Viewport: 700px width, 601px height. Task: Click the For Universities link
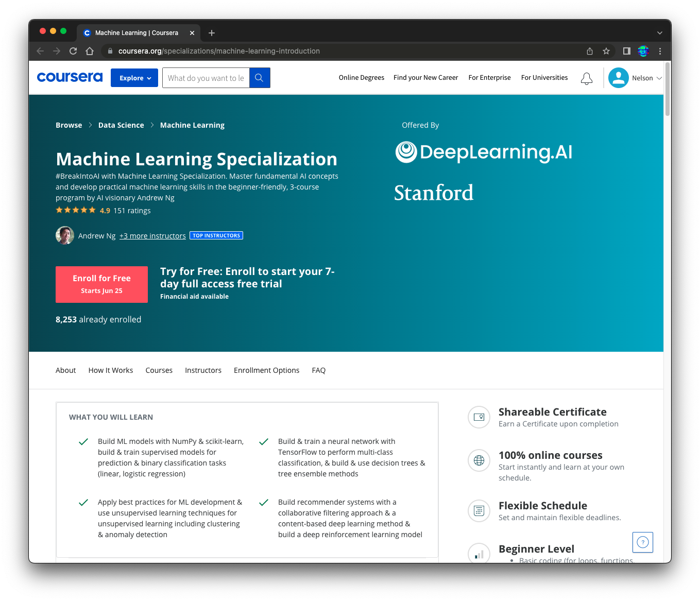tap(544, 78)
